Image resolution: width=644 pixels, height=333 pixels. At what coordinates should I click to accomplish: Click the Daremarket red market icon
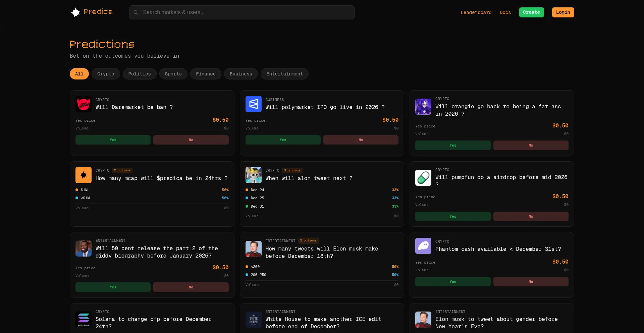(x=84, y=104)
